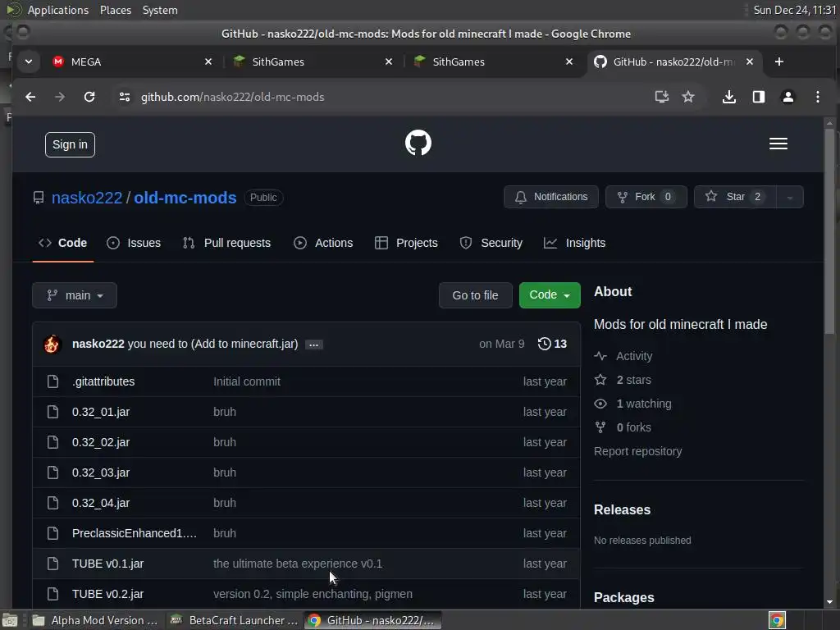Open the Pull requests tab
The image size is (840, 630).
coord(226,243)
